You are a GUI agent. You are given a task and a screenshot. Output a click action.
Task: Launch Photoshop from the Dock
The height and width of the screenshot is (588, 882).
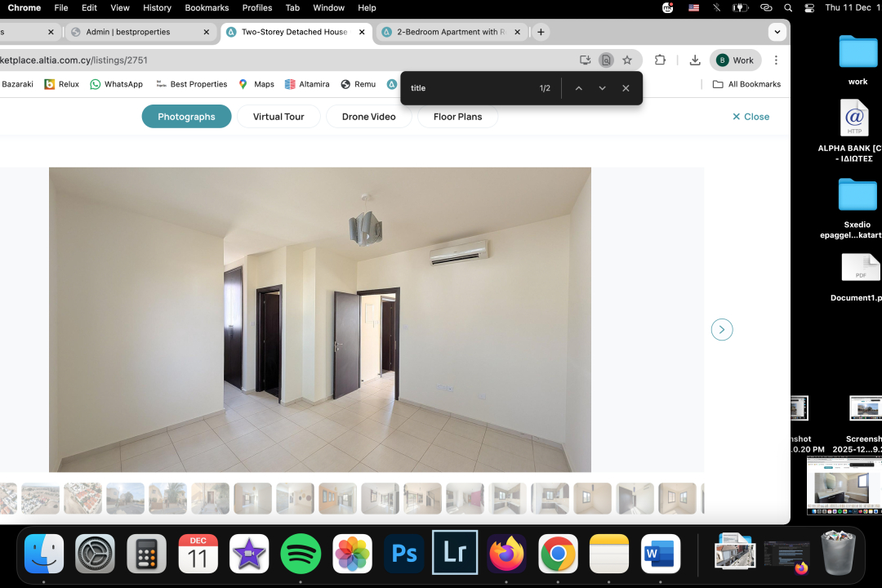[403, 553]
